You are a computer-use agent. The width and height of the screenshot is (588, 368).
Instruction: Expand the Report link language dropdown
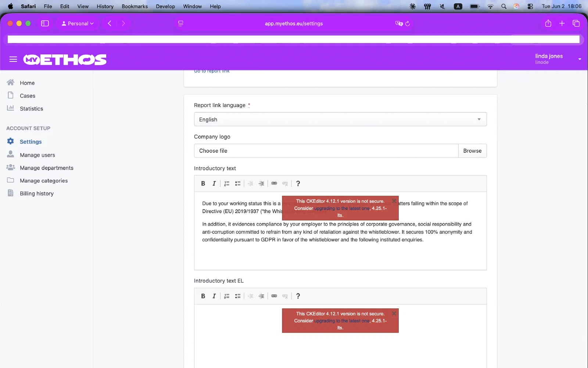pyautogui.click(x=340, y=119)
